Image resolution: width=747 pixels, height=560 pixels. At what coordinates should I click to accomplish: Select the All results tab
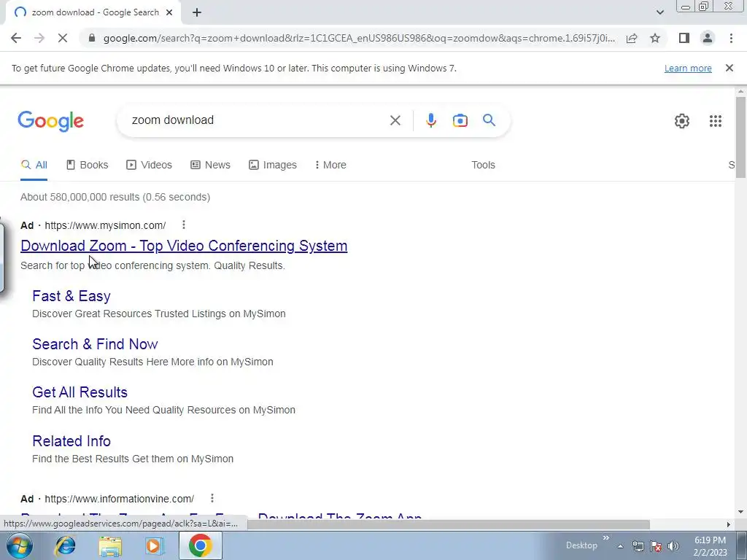coord(34,165)
